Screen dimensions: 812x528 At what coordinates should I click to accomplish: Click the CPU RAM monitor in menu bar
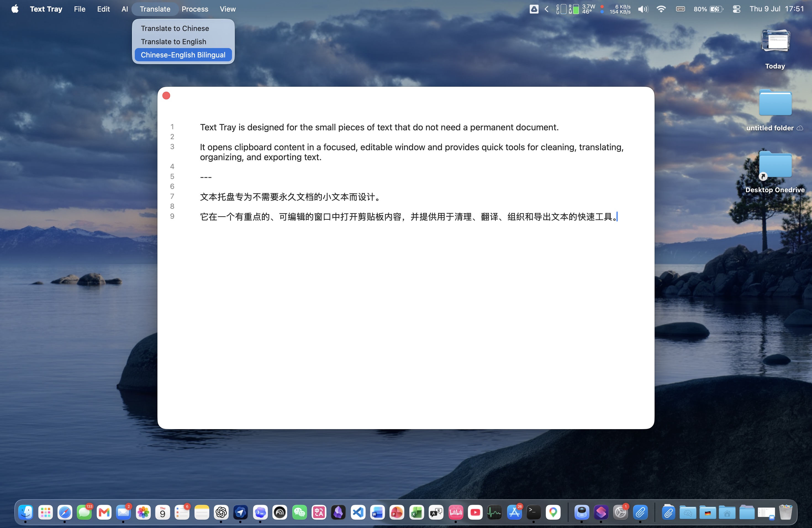[x=567, y=9]
